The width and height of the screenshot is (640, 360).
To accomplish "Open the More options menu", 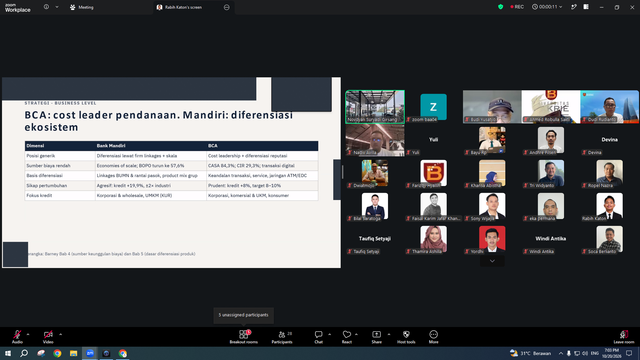I will [433, 337].
